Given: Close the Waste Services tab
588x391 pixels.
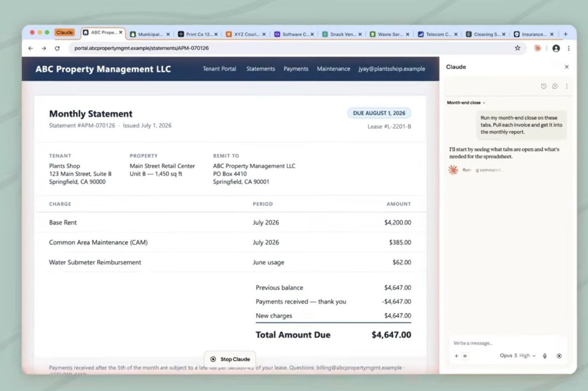Looking at the screenshot, I should (x=407, y=34).
